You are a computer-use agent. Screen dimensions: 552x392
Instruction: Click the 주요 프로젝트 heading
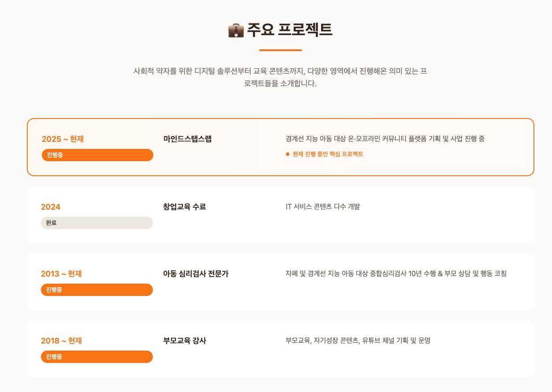point(289,30)
